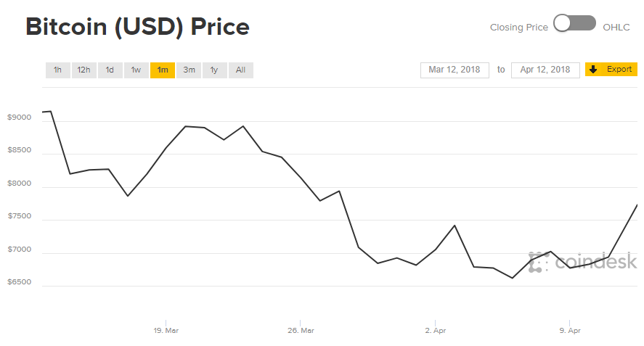Select the Closing Price label
Screen dimensions: 644x346
pos(518,28)
